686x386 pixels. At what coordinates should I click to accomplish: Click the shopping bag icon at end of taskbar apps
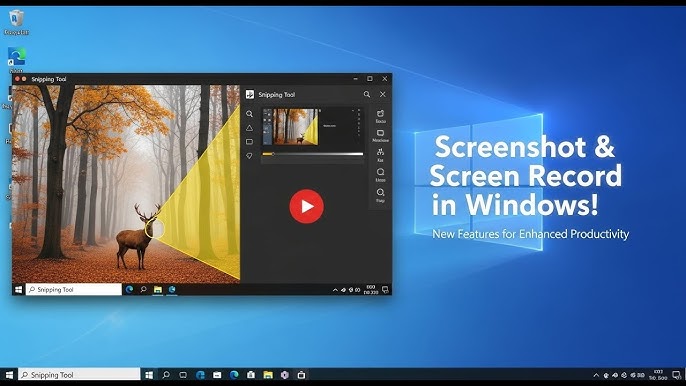click(x=301, y=375)
